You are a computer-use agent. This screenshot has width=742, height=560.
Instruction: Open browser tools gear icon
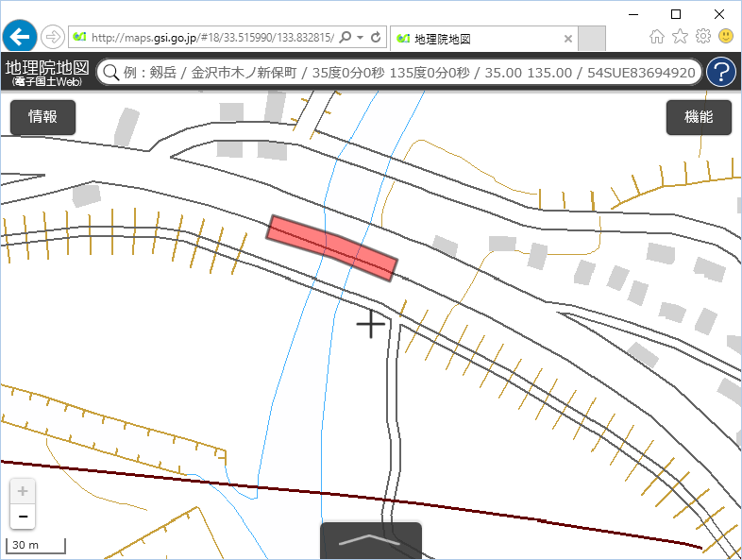703,36
